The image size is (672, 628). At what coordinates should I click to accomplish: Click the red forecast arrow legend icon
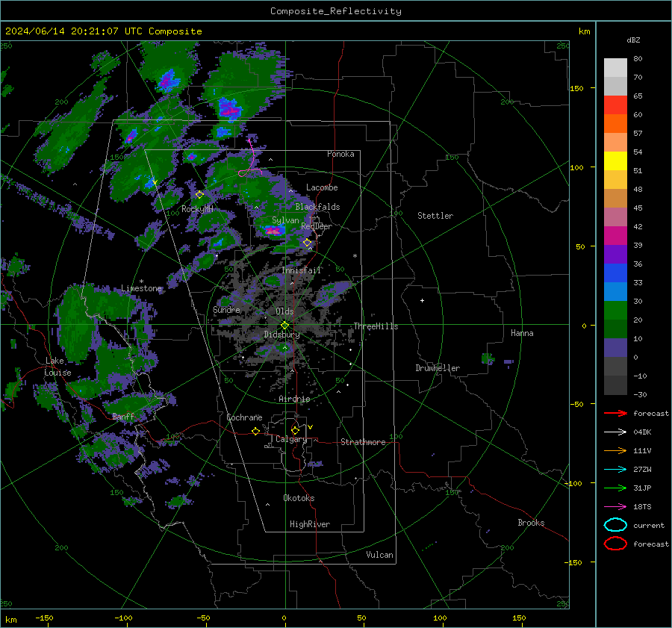[615, 413]
